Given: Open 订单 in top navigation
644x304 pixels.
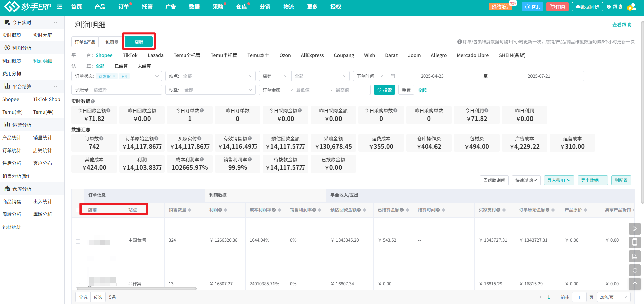Looking at the screenshot, I should pyautogui.click(x=124, y=7).
